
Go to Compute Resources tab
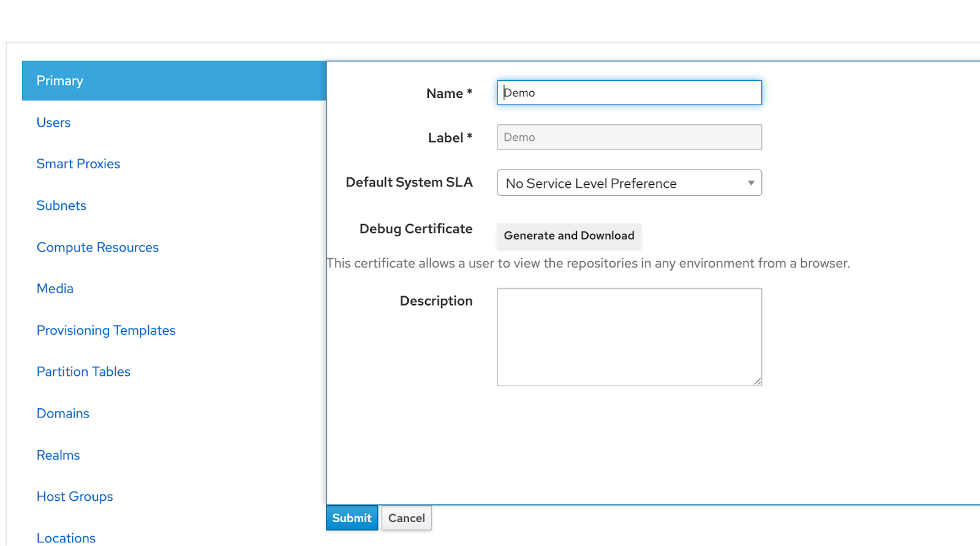point(97,247)
